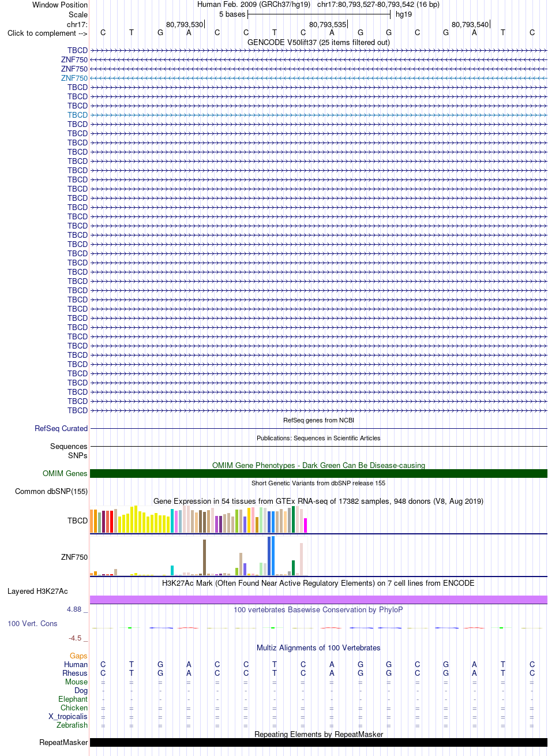Click the dark green OMIM Genes bar
This screenshot has height=756, width=548.
[x=318, y=474]
